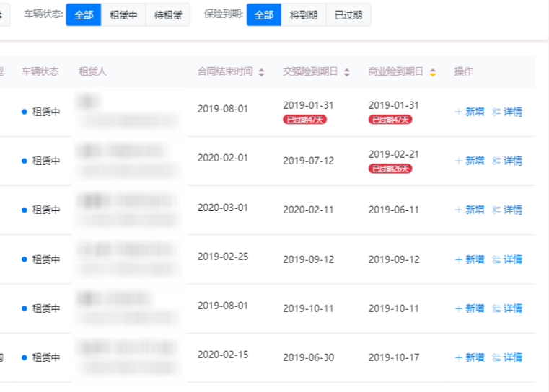Viewport: 549px width, 392px height.
Task: Select contract end date 2019-02-25
Action: (x=223, y=257)
